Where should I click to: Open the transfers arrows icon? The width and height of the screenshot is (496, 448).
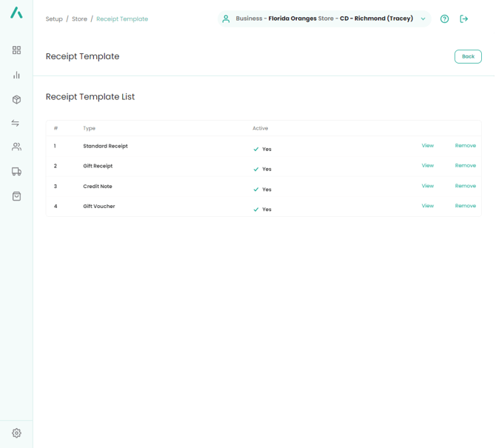(16, 124)
